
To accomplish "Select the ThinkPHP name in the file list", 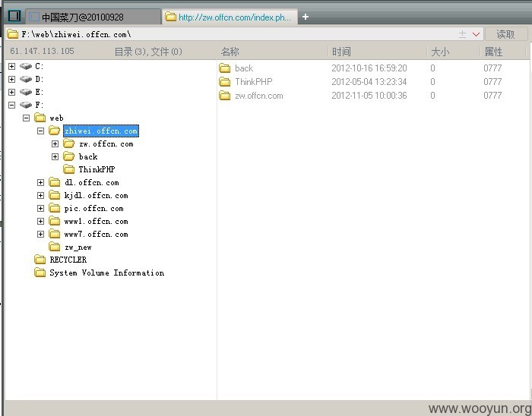I will point(253,82).
